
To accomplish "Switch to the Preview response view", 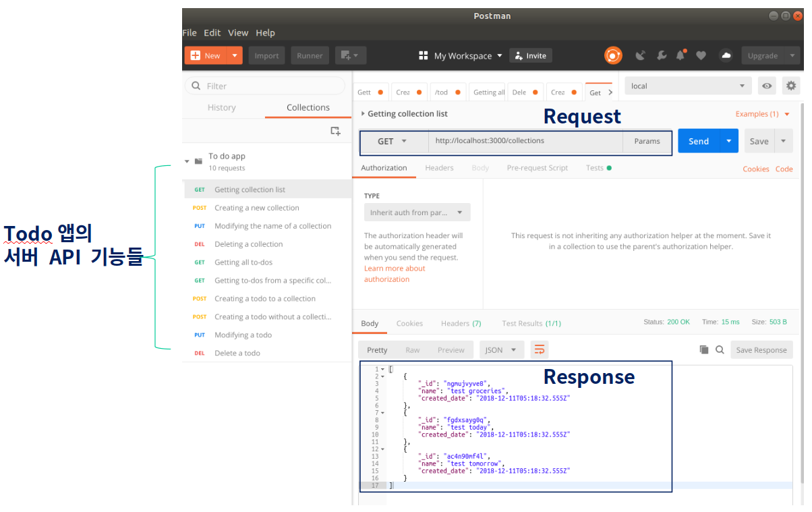I will click(x=451, y=349).
